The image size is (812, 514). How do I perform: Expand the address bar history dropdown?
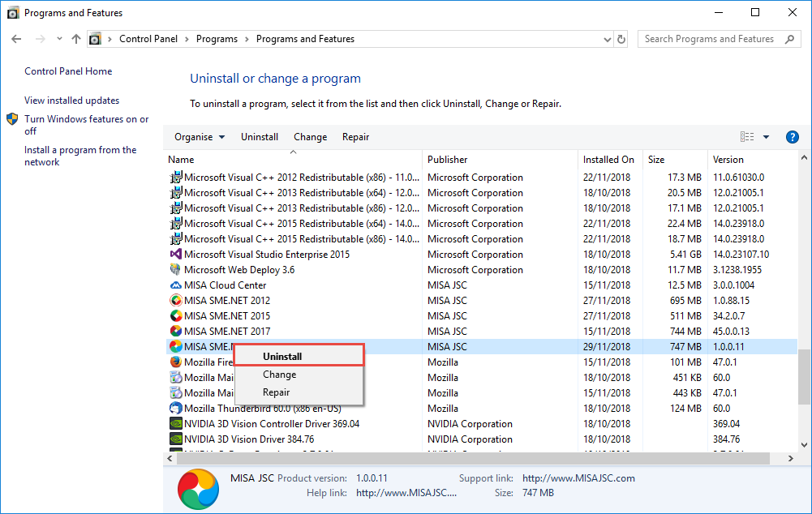click(608, 40)
